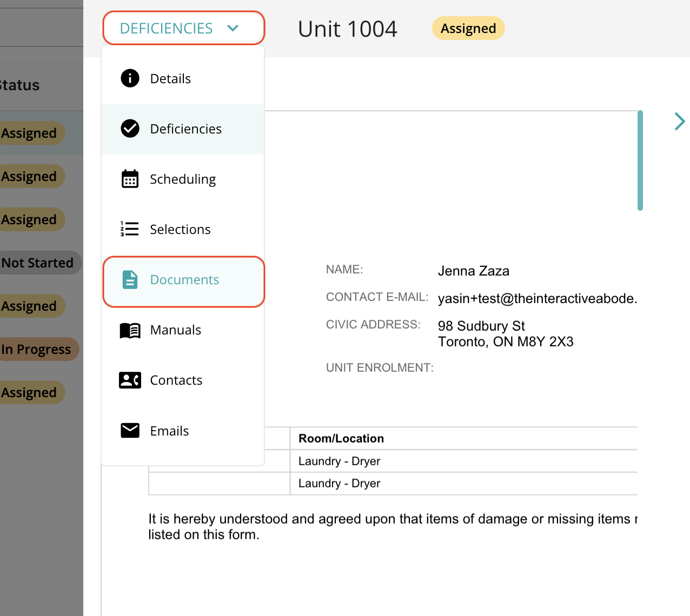Viewport: 690px width, 616px height.
Task: Switch to the Manuals section
Action: coord(183,330)
